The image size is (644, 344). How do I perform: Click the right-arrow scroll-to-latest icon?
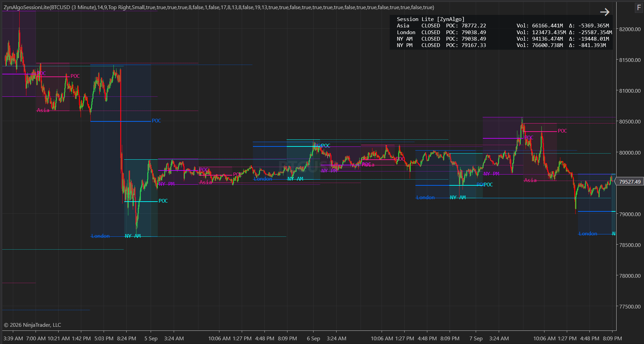coord(605,12)
